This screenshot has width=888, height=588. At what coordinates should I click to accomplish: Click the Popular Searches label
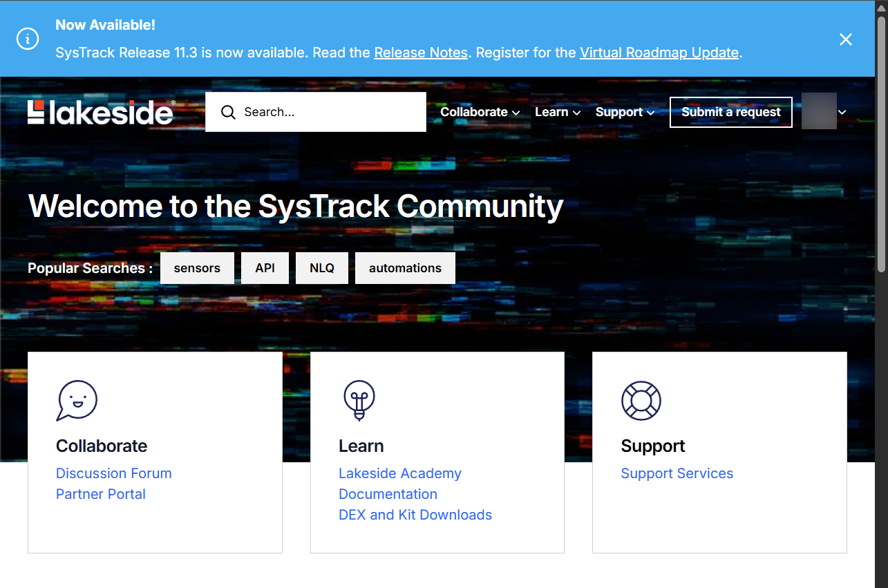[91, 268]
